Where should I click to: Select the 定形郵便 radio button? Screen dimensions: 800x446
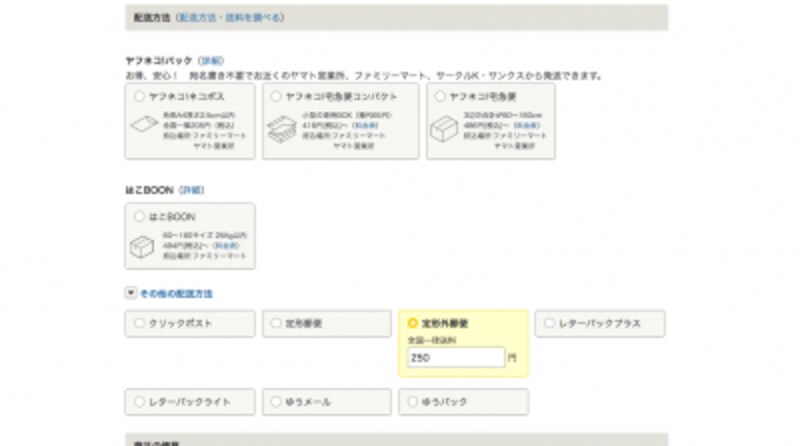click(x=276, y=323)
